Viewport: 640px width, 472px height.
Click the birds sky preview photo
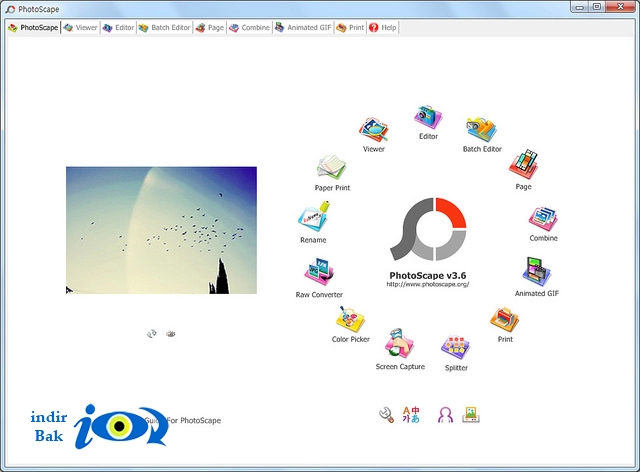click(x=161, y=230)
